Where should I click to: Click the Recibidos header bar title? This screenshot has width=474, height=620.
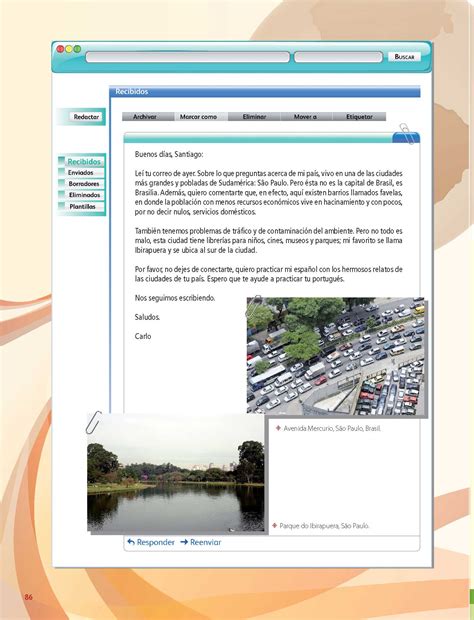pyautogui.click(x=132, y=92)
